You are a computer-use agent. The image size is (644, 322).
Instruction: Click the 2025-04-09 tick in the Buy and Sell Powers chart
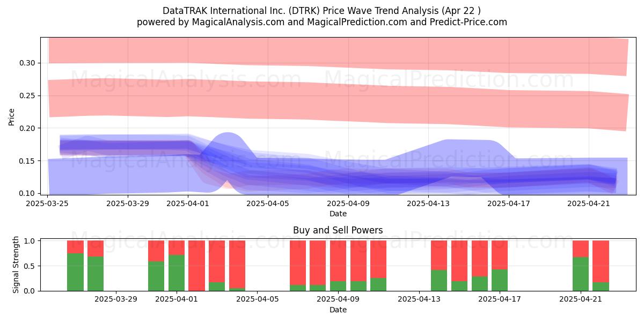click(x=338, y=299)
